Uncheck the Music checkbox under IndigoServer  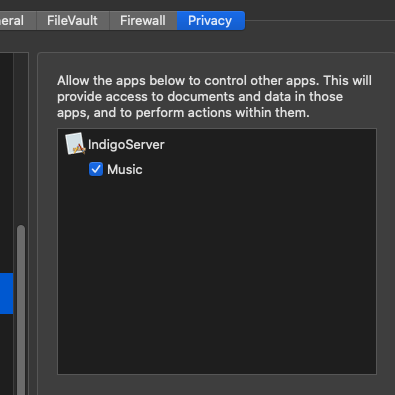pos(96,169)
